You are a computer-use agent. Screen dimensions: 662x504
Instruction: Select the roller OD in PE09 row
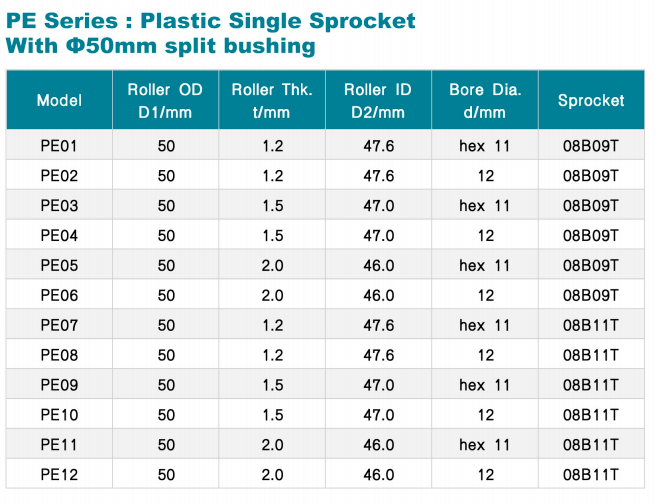click(x=166, y=385)
